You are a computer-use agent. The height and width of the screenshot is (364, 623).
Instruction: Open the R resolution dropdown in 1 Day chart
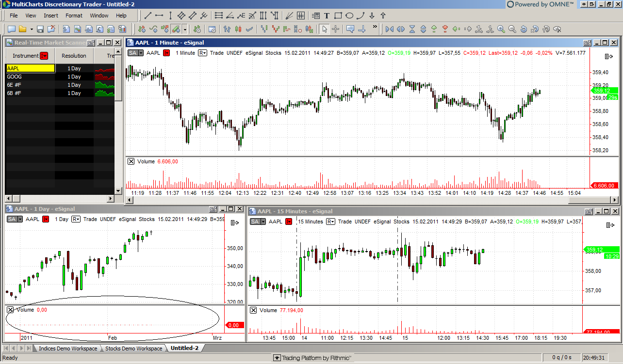tap(76, 219)
